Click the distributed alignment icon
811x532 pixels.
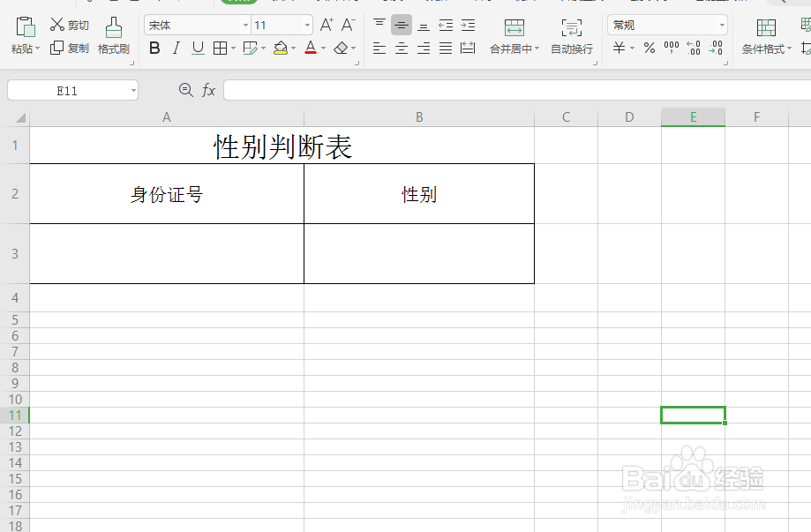[468, 48]
